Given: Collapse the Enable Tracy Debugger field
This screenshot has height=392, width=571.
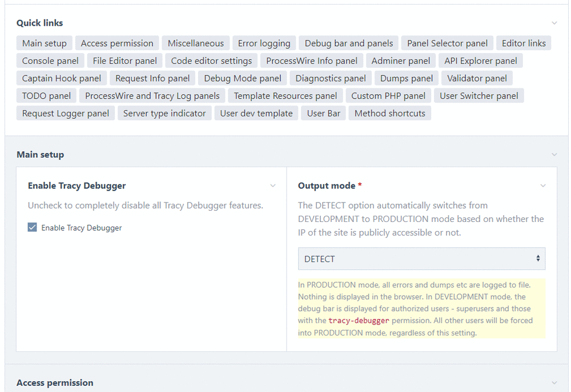Looking at the screenshot, I should pos(273,185).
